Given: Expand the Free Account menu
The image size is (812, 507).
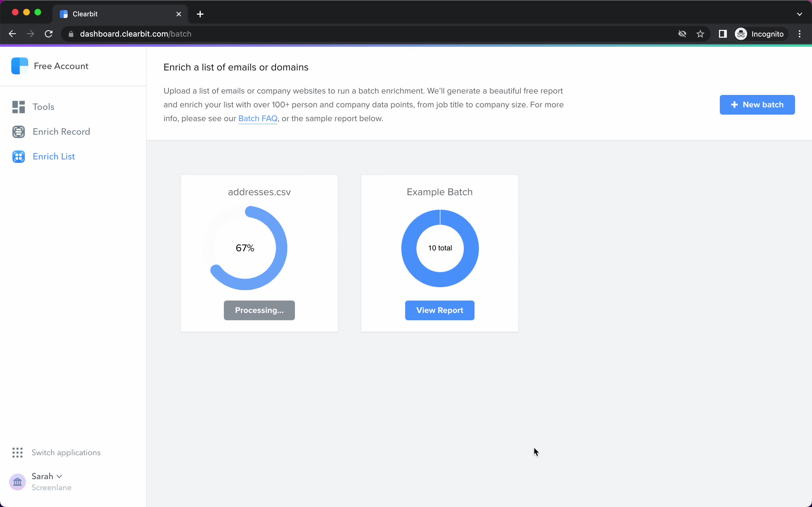Looking at the screenshot, I should (x=61, y=66).
